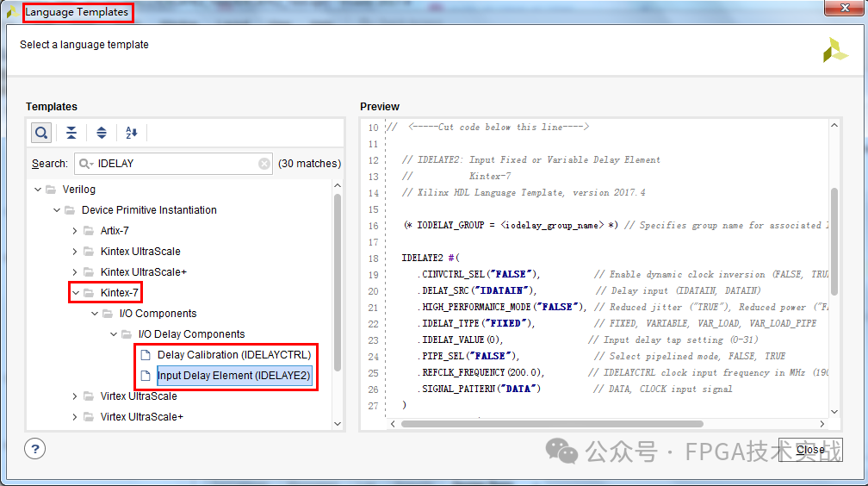Click preview line 18 IDELAYE2 #(
Screen dimensions: 868x486
[431, 259]
